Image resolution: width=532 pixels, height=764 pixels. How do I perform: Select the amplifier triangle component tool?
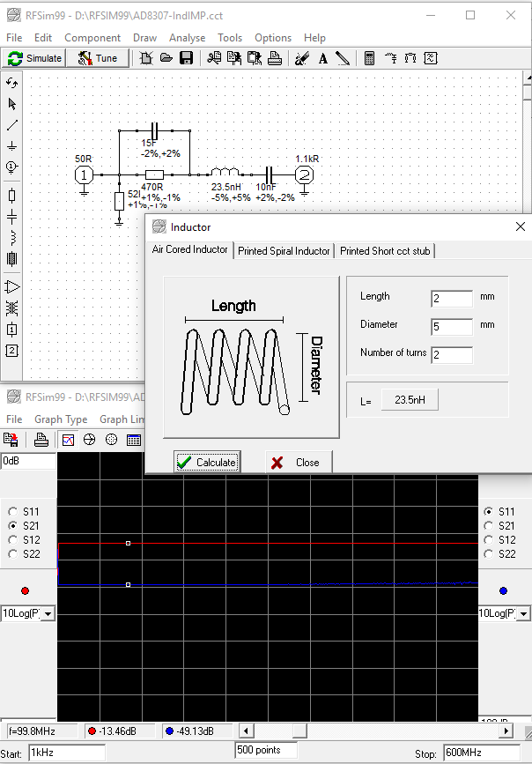pyautogui.click(x=12, y=287)
